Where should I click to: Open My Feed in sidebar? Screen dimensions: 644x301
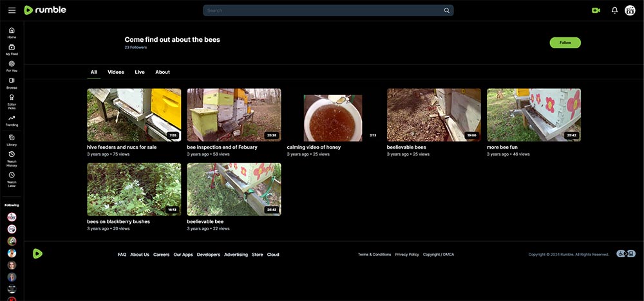(x=12, y=50)
